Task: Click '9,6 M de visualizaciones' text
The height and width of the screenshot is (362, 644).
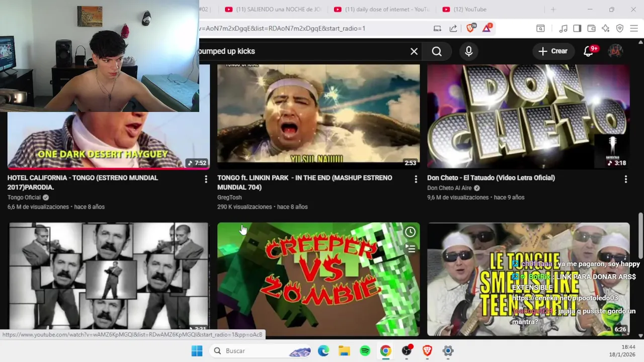Action: [x=458, y=198]
